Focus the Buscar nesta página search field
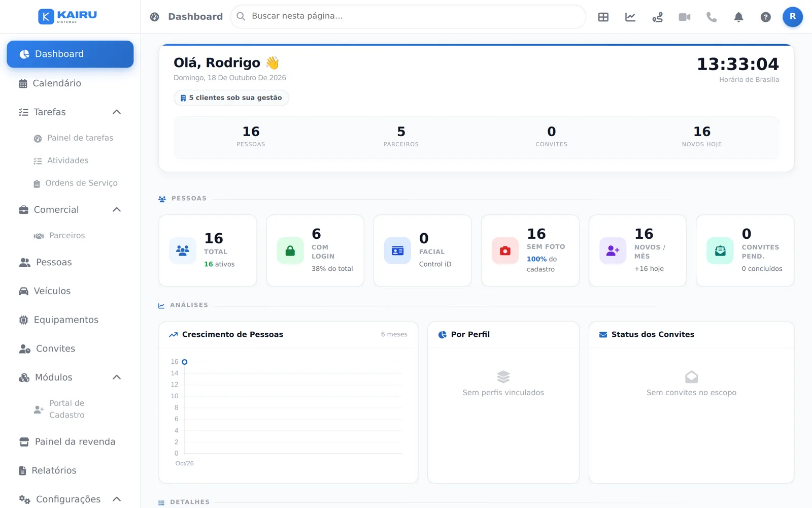This screenshot has width=812, height=508. click(x=408, y=17)
